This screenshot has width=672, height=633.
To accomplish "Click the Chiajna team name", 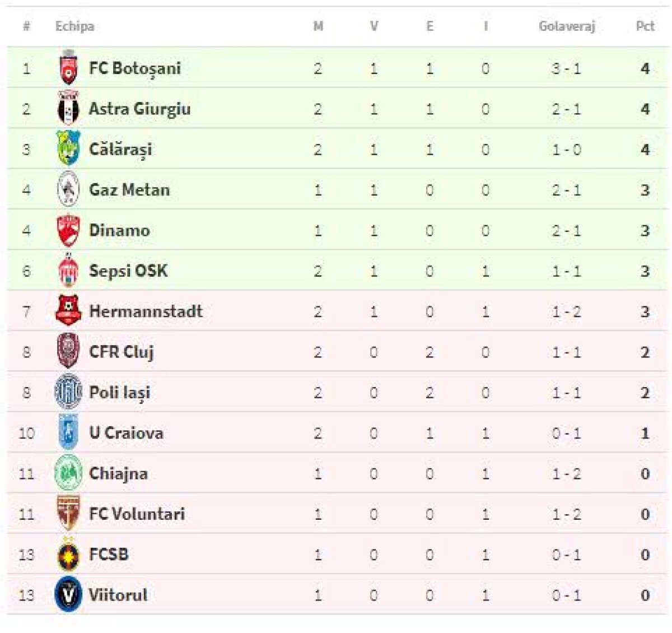I will [118, 473].
